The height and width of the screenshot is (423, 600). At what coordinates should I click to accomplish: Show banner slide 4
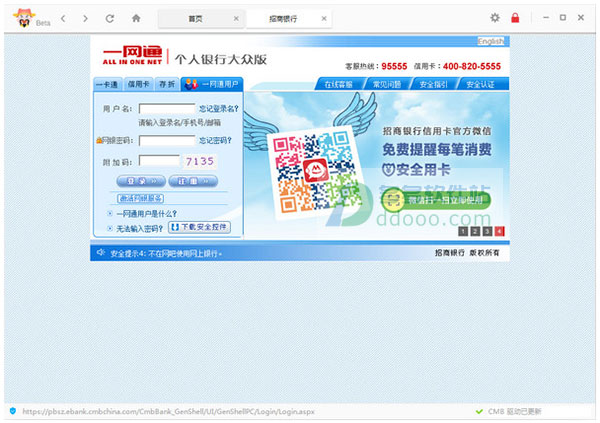[499, 231]
